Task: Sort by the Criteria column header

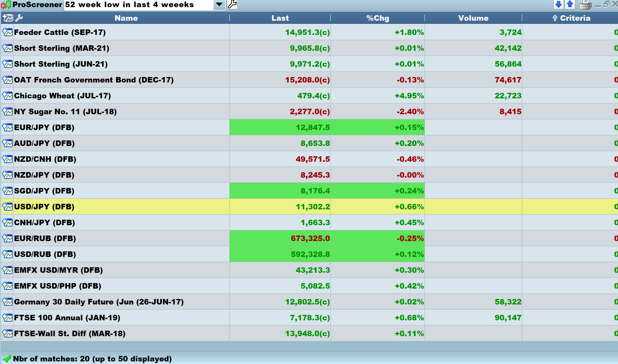Action: (x=571, y=18)
